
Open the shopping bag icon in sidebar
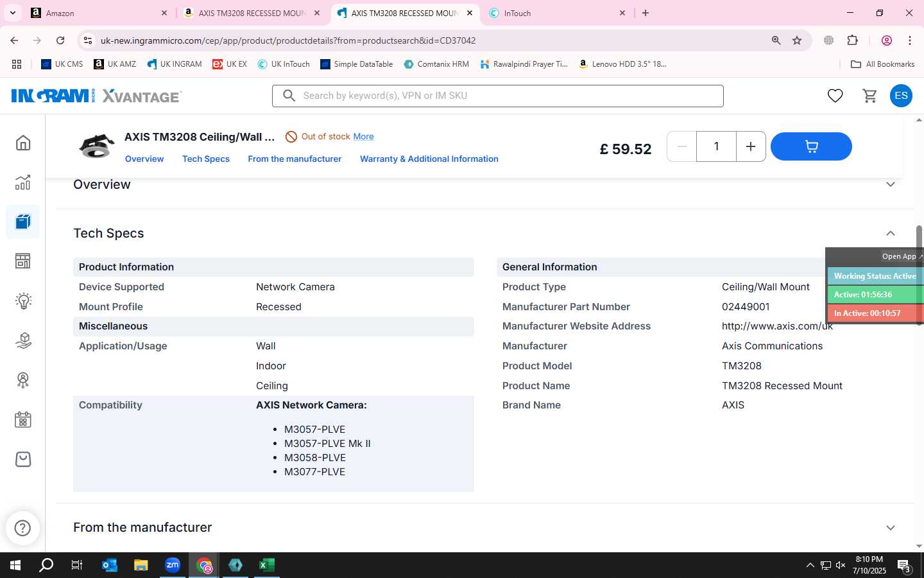coord(23,459)
